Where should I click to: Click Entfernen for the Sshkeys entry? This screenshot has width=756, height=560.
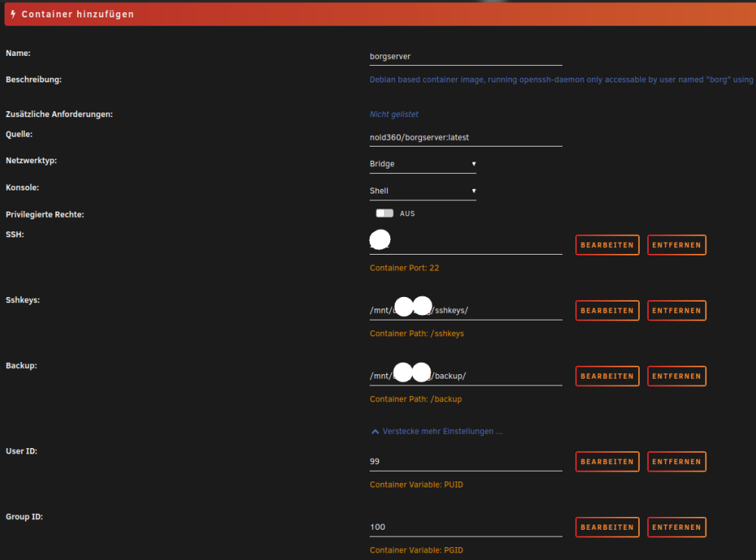pos(677,311)
